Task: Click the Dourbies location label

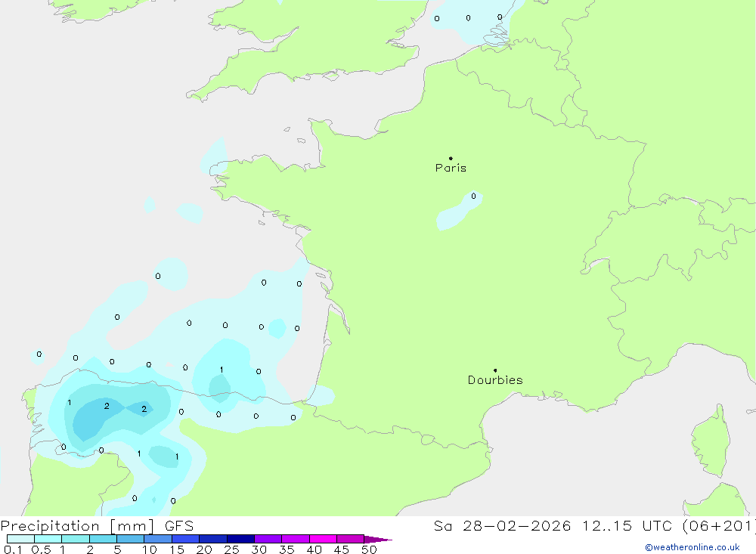Action: pos(495,380)
